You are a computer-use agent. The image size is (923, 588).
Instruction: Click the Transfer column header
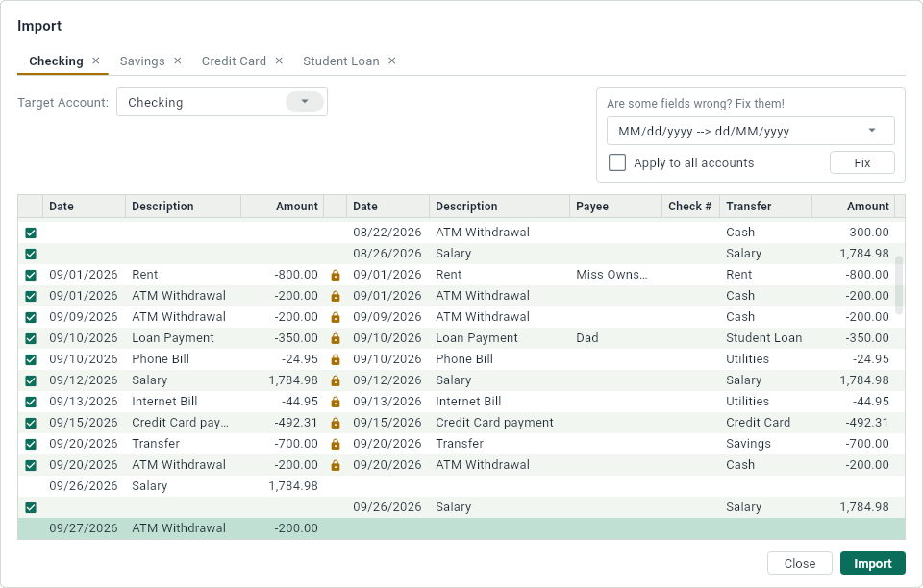click(x=765, y=207)
